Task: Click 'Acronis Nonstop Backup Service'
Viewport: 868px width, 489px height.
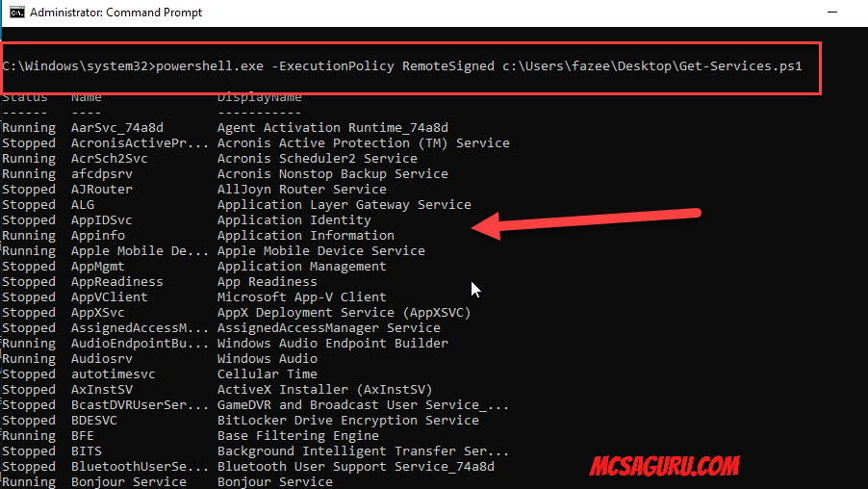Action: pos(333,174)
